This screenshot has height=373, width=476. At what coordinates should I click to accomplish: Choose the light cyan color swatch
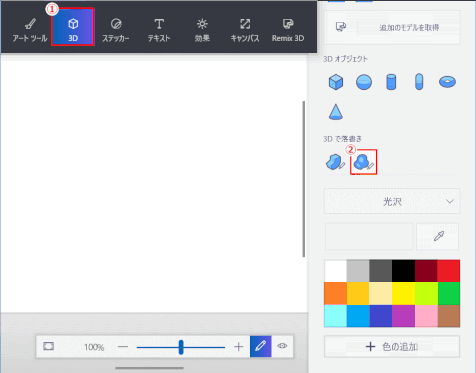pyautogui.click(x=335, y=316)
